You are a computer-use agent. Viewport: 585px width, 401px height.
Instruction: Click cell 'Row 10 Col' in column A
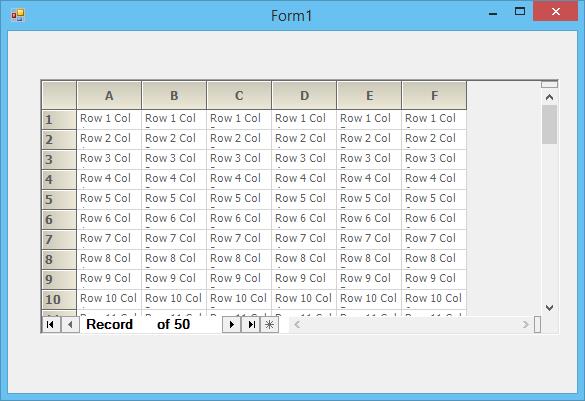click(109, 300)
